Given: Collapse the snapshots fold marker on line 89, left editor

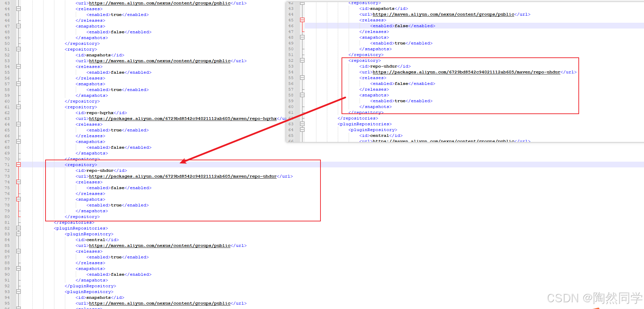Looking at the screenshot, I should [x=19, y=269].
